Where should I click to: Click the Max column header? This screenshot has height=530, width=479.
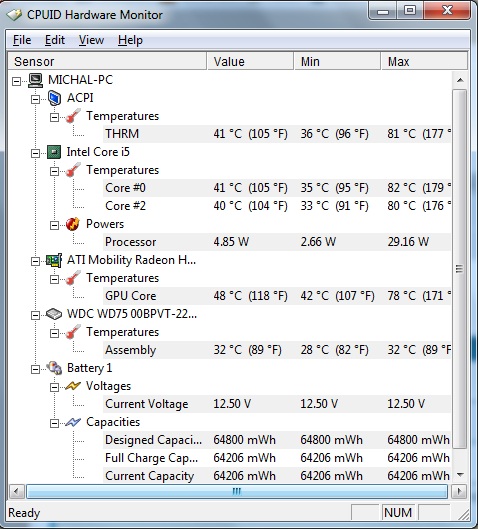425,62
